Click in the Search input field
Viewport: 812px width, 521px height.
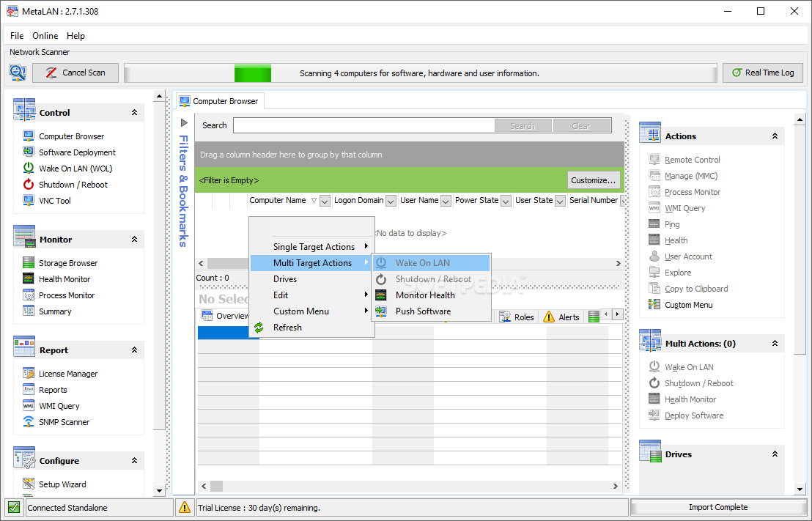364,125
